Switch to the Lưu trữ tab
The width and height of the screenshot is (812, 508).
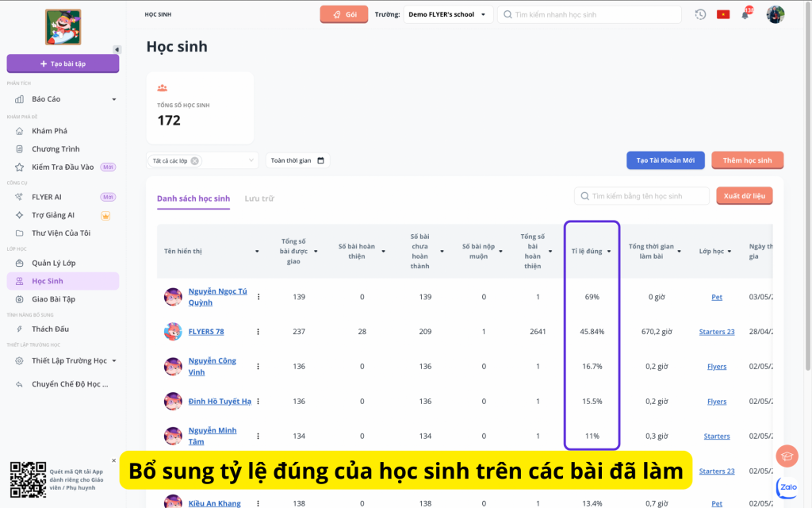(x=259, y=198)
